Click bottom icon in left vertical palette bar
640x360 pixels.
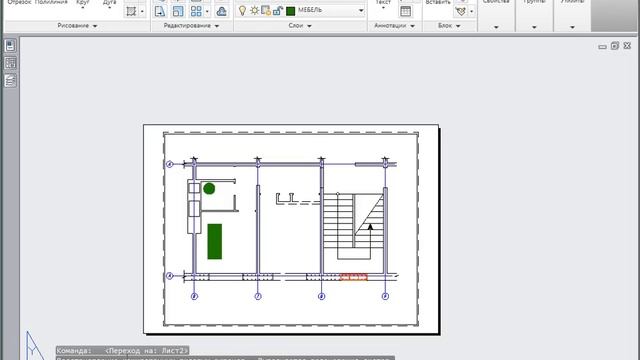tap(10, 80)
